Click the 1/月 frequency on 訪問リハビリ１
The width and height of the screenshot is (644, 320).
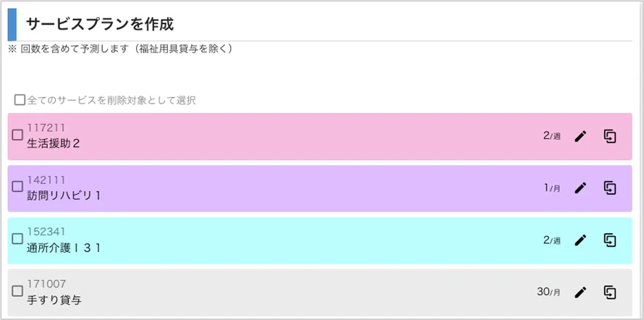click(x=551, y=188)
